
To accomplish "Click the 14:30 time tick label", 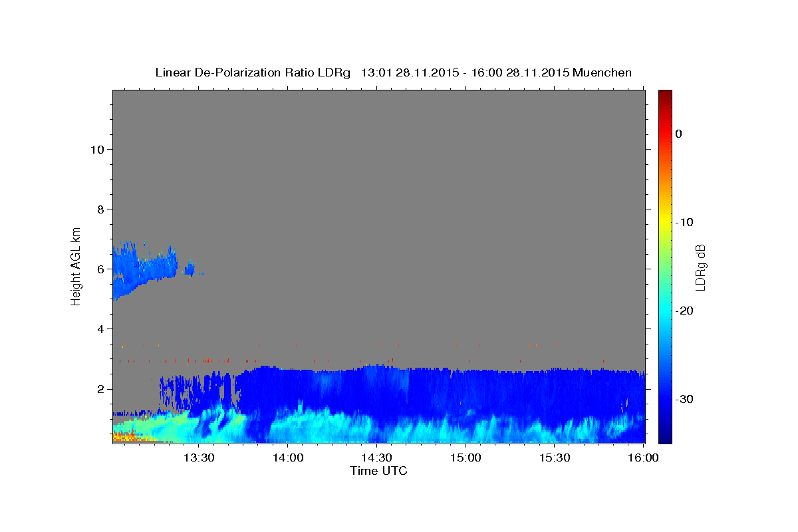I will coord(376,458).
